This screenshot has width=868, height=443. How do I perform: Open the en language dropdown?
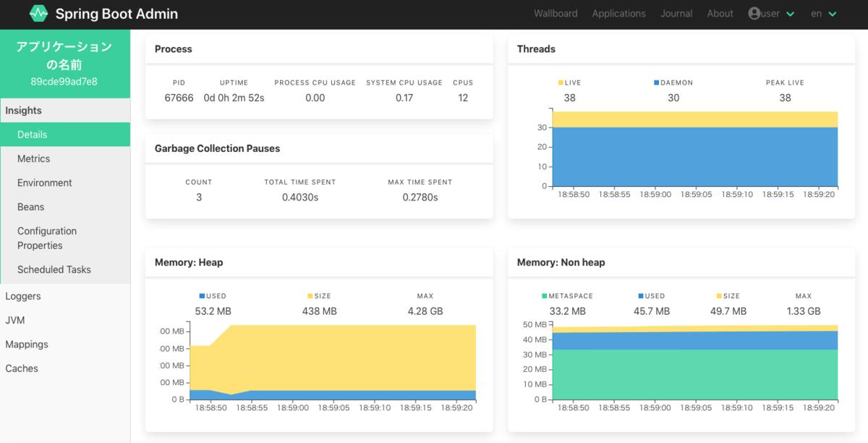tap(823, 14)
